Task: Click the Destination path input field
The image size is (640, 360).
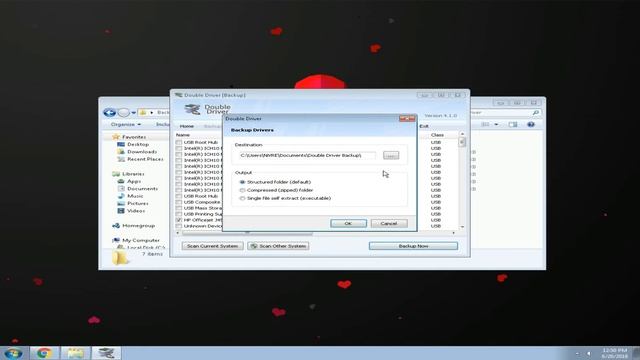Action: (307, 156)
